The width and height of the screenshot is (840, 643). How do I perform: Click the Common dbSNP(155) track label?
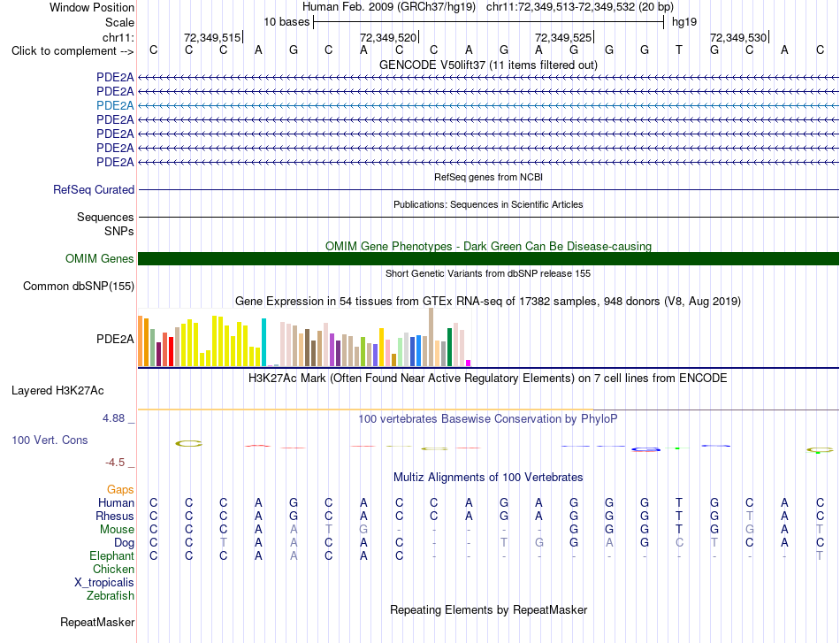79,287
